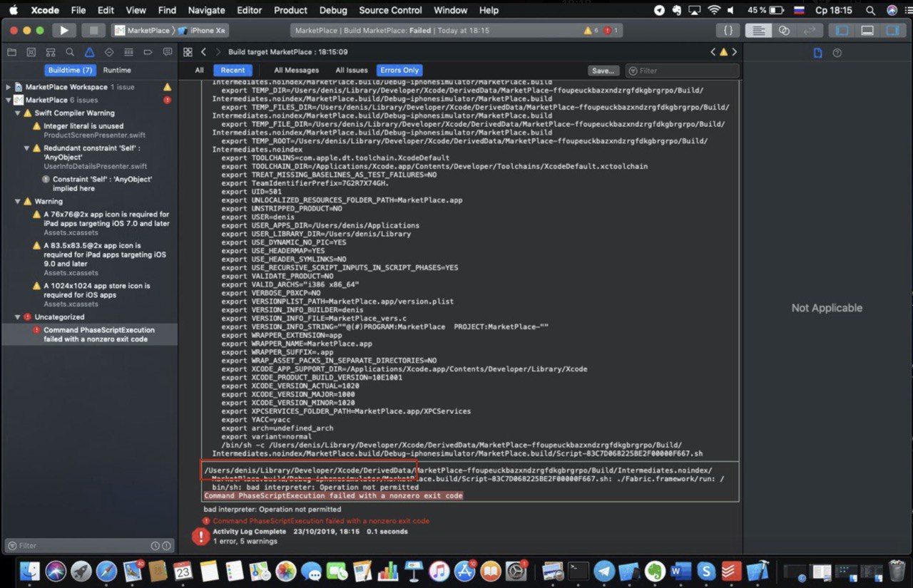Open the Breakpoint navigator icon
Viewport: 913px width, 588px height.
(x=148, y=52)
